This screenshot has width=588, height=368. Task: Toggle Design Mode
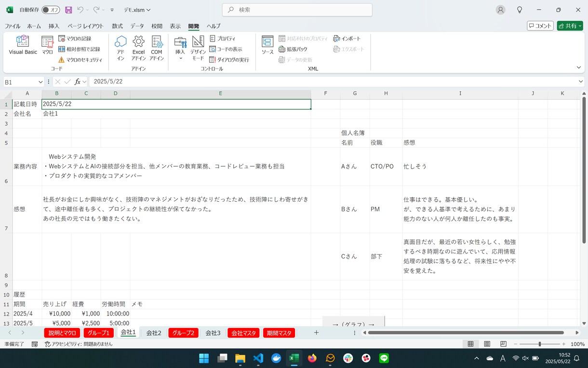tap(198, 48)
